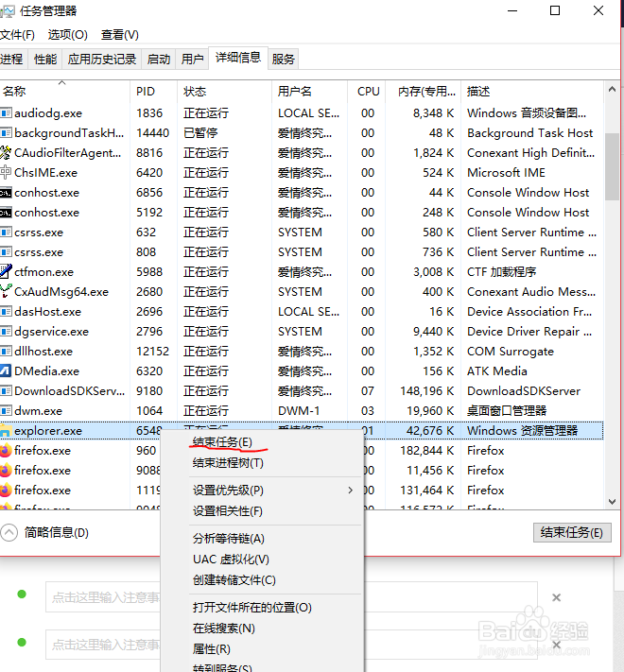This screenshot has width=624, height=672.
Task: Click the Microsoft IME description
Action: coord(506,172)
